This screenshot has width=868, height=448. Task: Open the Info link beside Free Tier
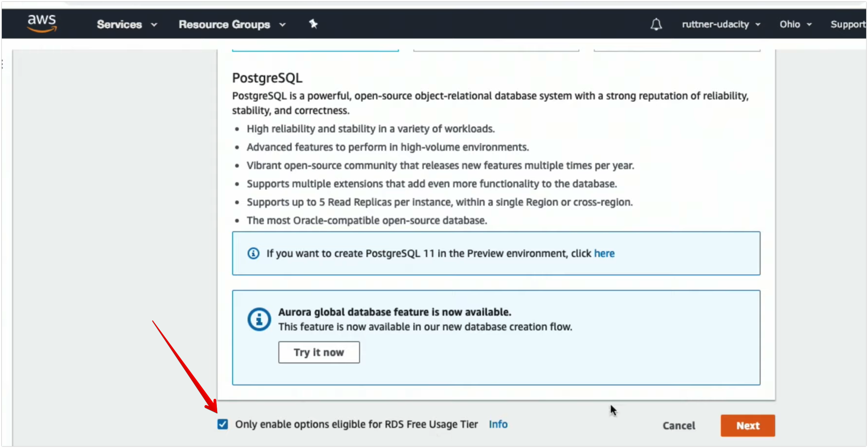pos(498,424)
